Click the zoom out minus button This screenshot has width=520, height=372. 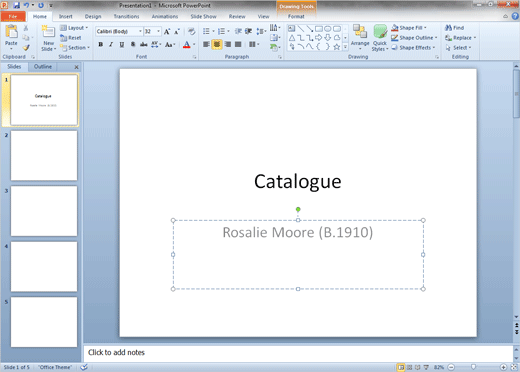point(451,367)
